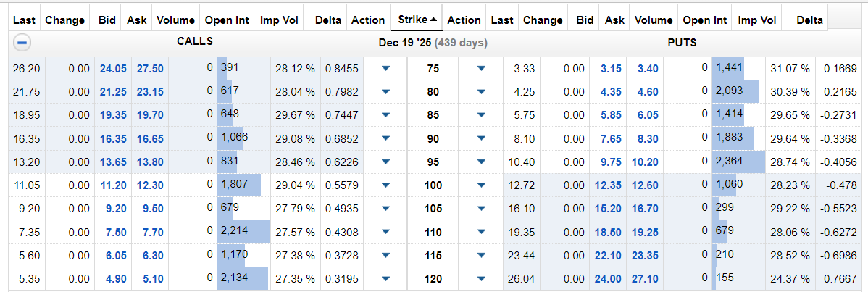The height and width of the screenshot is (292, 868).
Task: Open calls Action dropdown for strike 100
Action: 386,185
